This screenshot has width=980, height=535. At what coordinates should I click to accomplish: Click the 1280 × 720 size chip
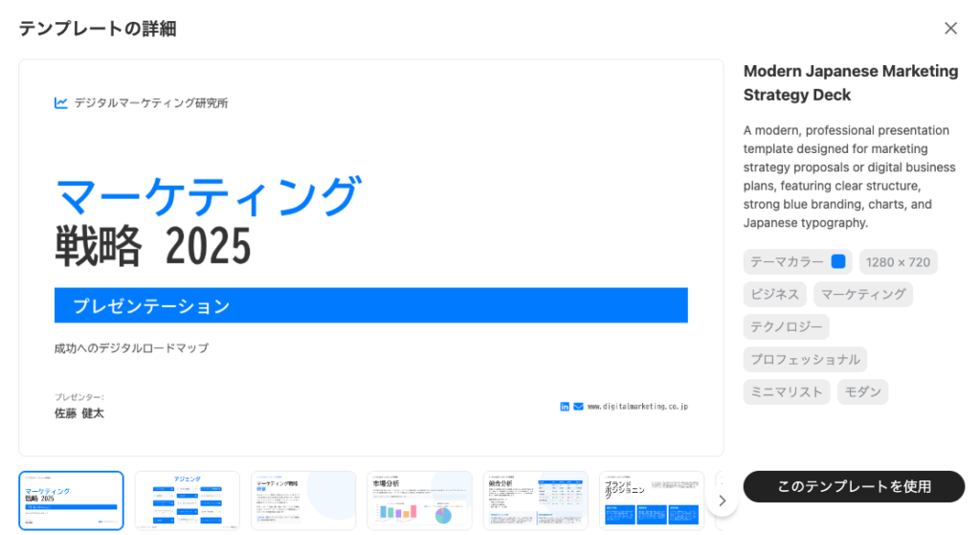(898, 261)
